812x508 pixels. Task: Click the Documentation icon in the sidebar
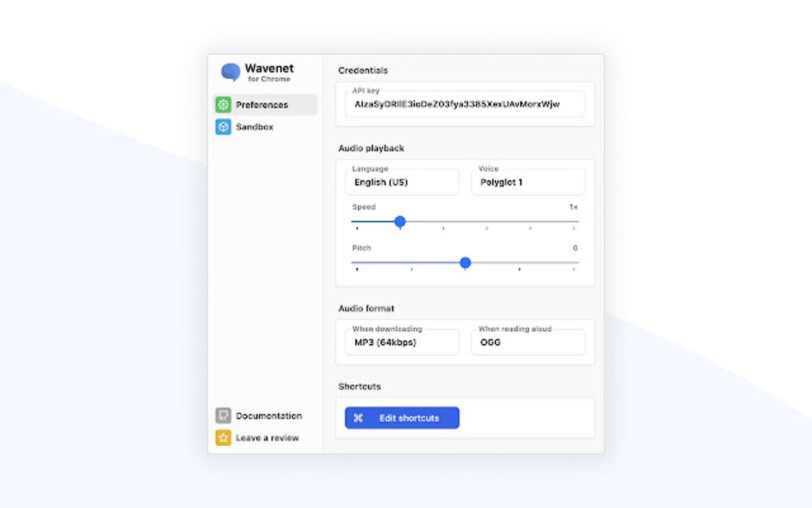[224, 415]
